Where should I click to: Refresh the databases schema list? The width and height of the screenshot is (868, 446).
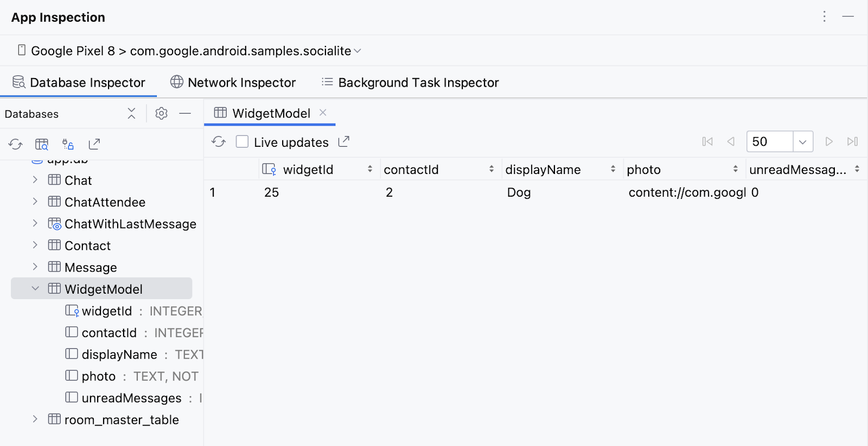(15, 144)
